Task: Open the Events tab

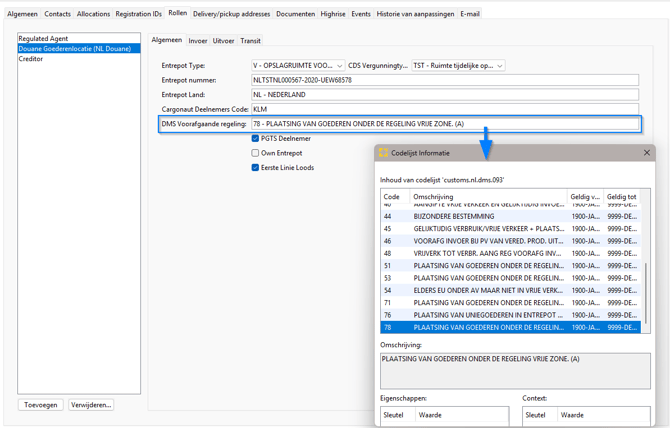Action: 361,14
